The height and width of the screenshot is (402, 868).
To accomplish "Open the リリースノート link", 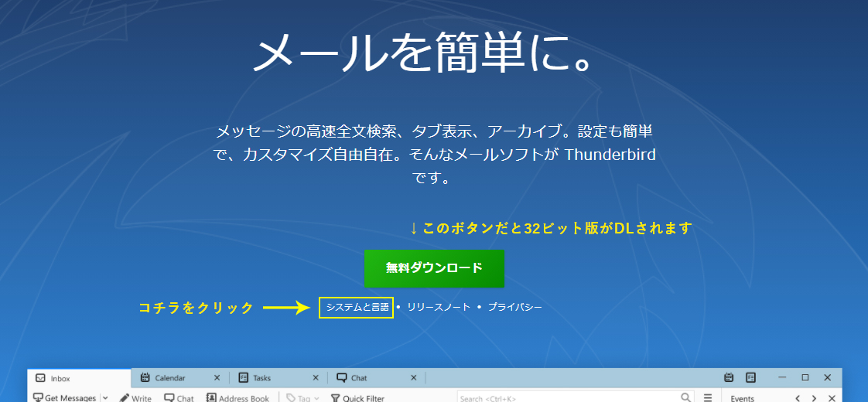I will click(x=439, y=308).
